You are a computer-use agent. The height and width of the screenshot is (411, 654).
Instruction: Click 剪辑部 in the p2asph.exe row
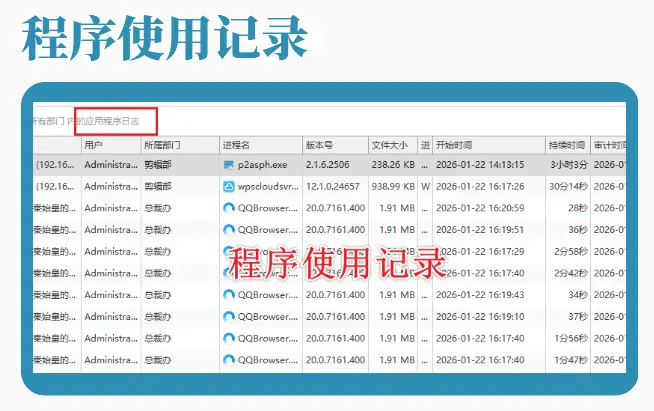coord(158,165)
